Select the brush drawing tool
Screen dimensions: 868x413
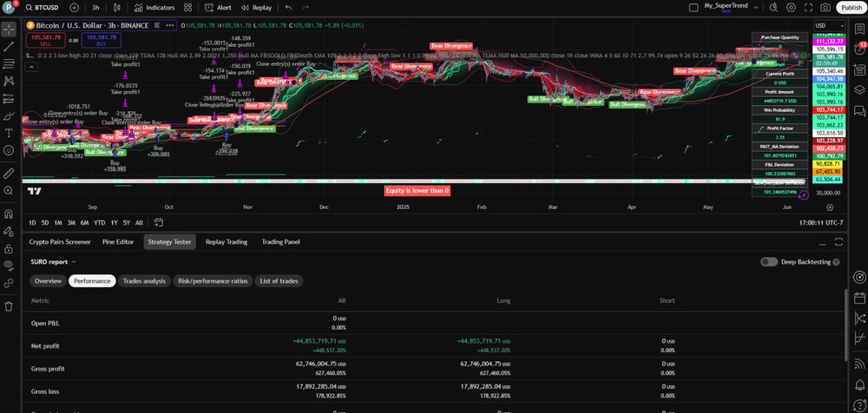pos(9,115)
